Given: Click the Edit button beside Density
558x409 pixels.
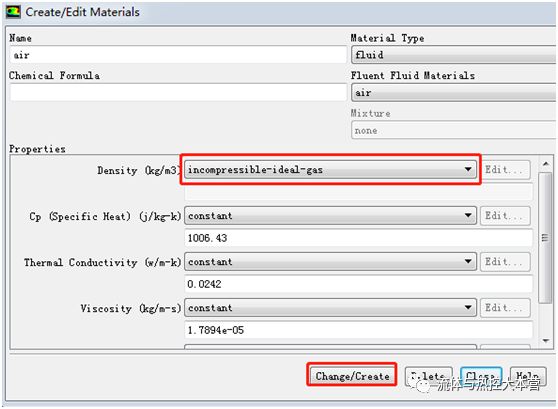Looking at the screenshot, I should point(505,169).
